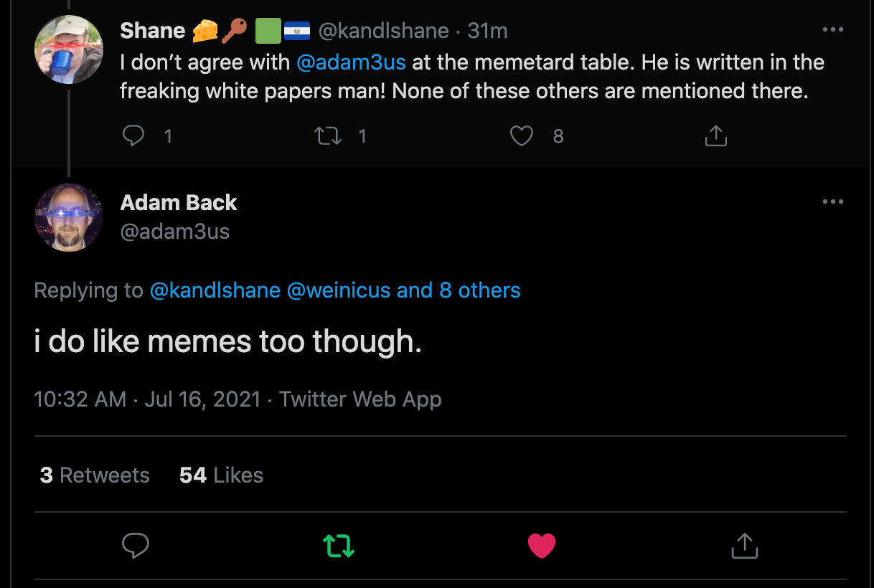
Task: Open Shane's profile picture
Action: coord(69,49)
